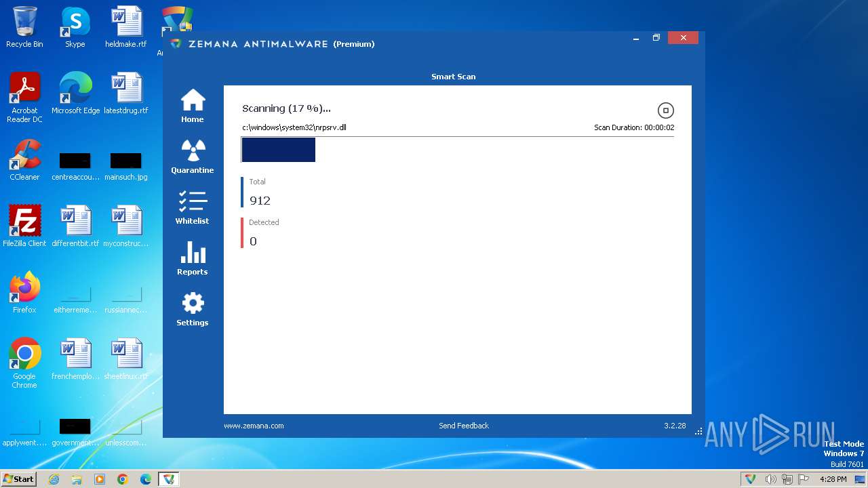Open FileZilla Client shortcut
868x488 pixels.
pyautogui.click(x=24, y=226)
